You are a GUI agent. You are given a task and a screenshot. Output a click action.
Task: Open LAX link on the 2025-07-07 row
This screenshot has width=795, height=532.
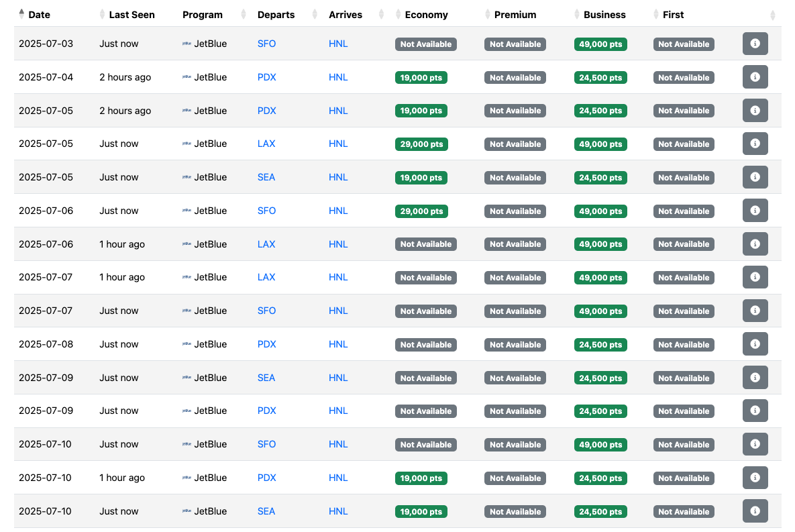tap(266, 277)
